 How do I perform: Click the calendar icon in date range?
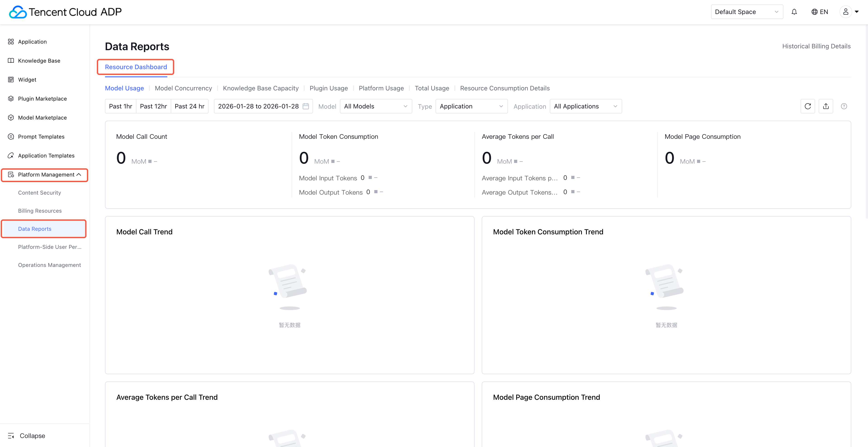(306, 106)
